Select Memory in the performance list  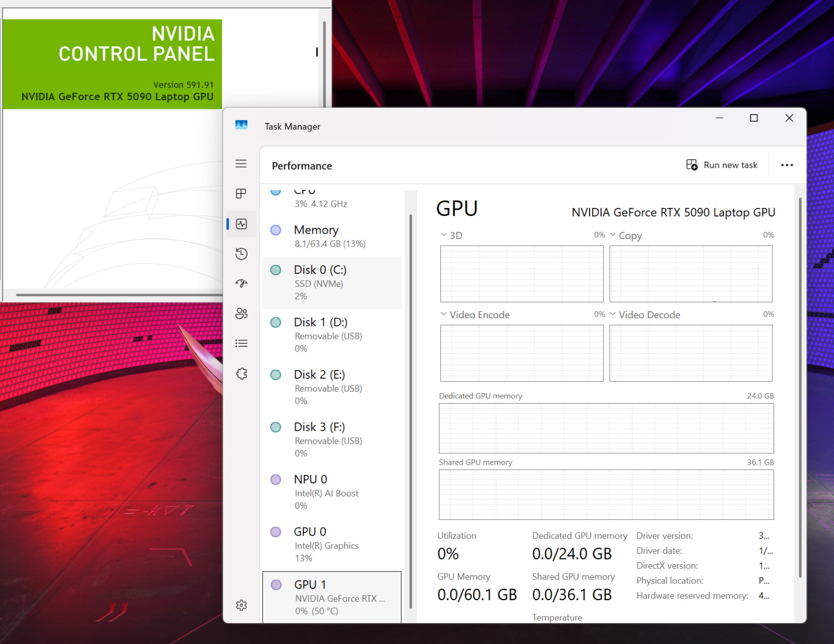pyautogui.click(x=332, y=236)
